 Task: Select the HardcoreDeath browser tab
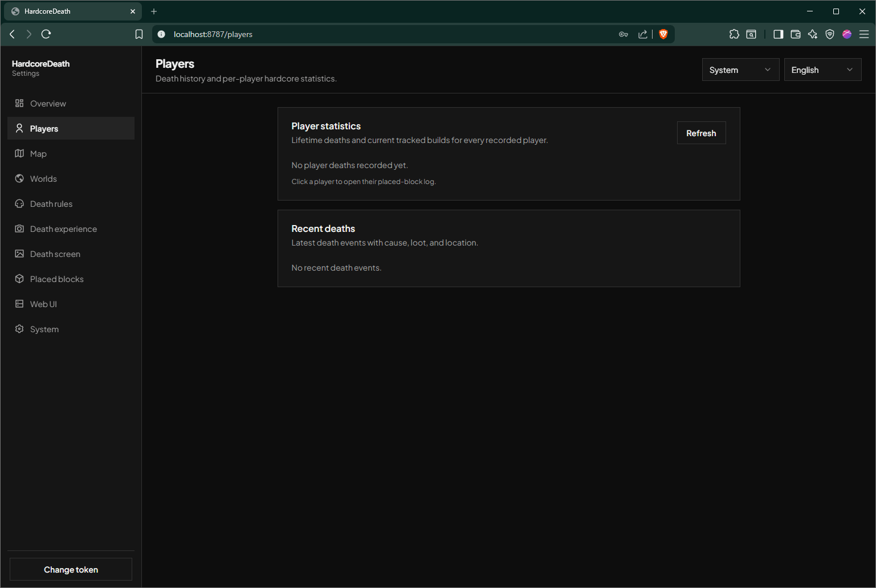point(72,11)
